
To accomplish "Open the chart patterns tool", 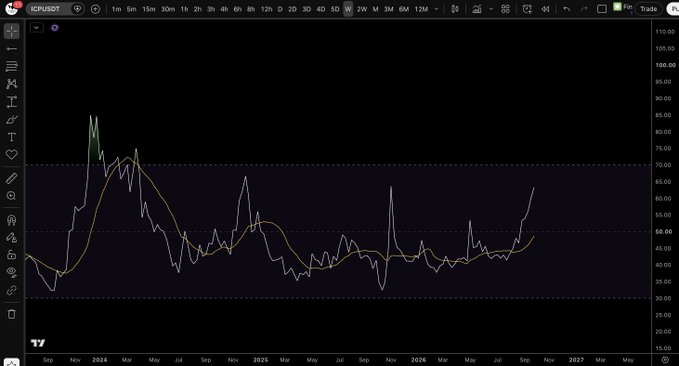I will tap(12, 84).
